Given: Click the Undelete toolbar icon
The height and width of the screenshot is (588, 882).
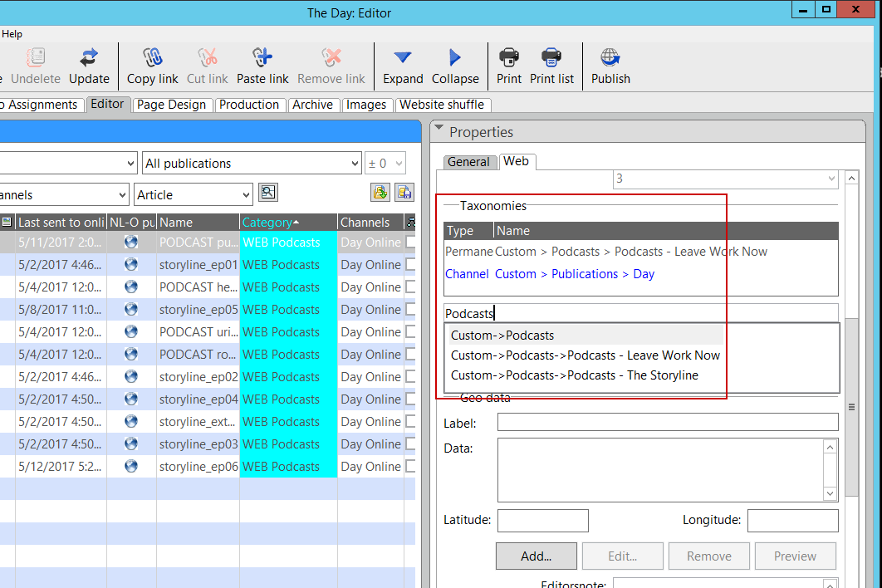Looking at the screenshot, I should tap(36, 57).
